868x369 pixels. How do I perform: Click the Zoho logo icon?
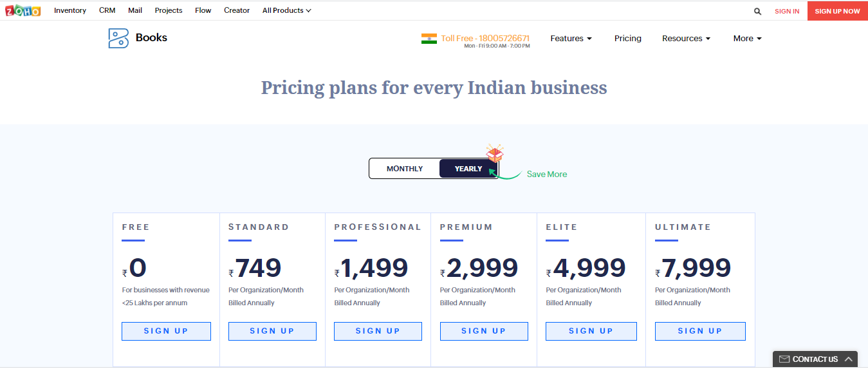(x=23, y=10)
